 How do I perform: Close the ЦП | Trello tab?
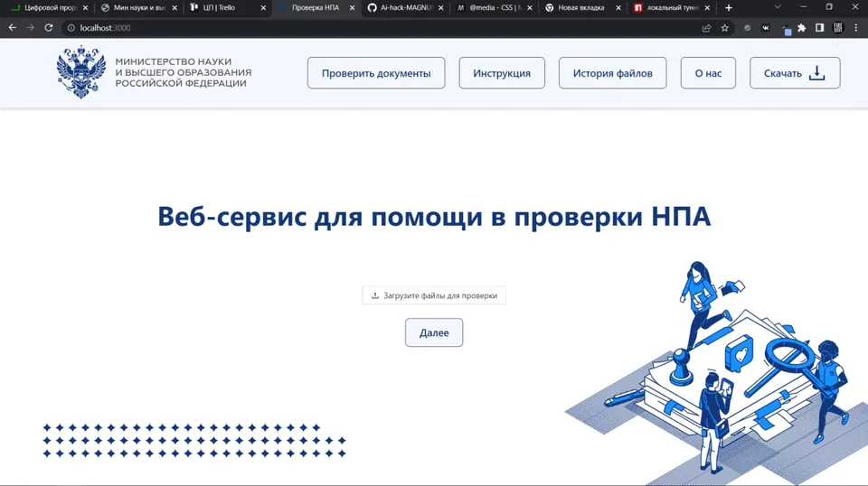click(263, 8)
